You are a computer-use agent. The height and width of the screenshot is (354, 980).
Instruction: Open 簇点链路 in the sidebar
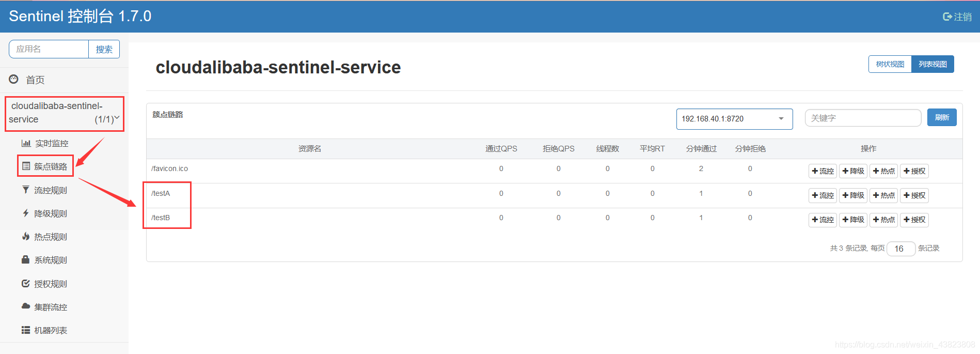click(x=50, y=166)
